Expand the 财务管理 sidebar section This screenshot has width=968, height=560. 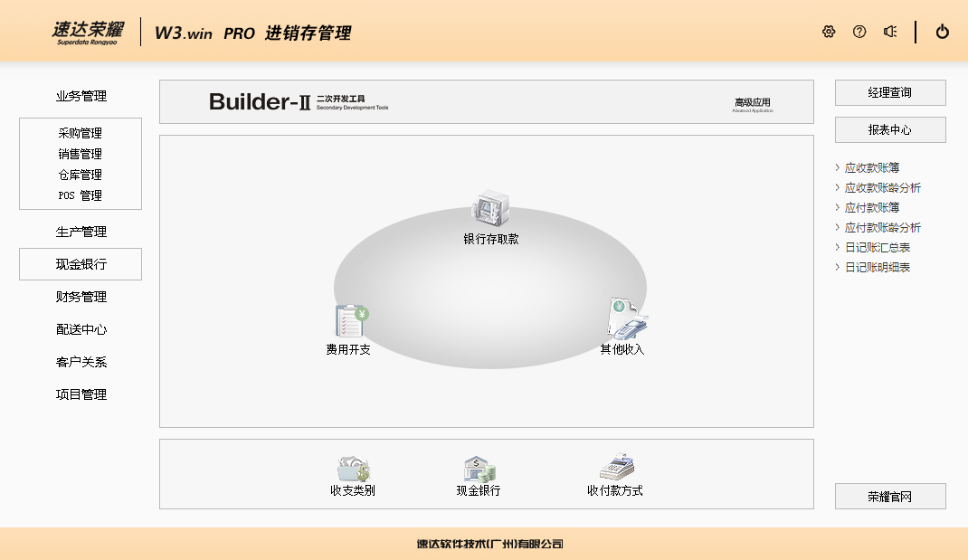coord(81,297)
